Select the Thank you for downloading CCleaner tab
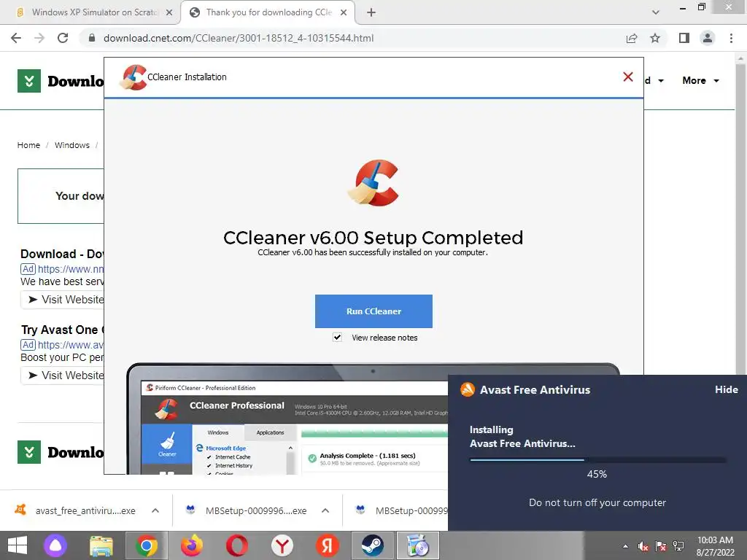Viewport: 747px width, 560px height. 268,12
